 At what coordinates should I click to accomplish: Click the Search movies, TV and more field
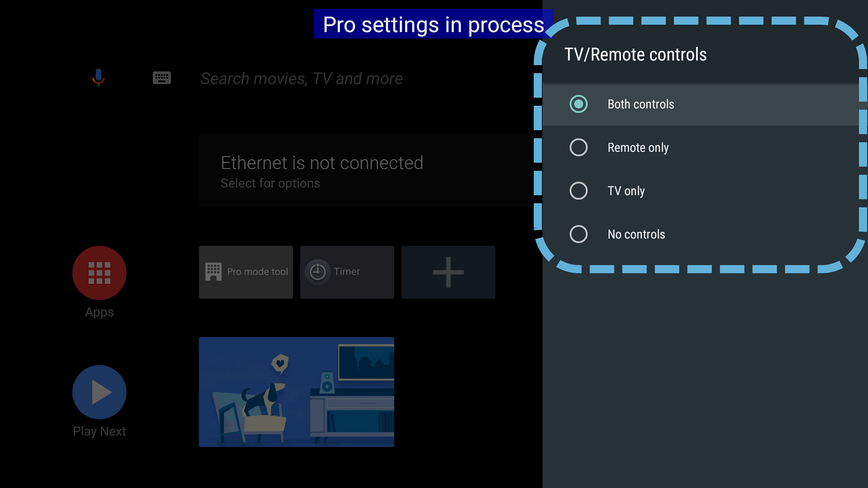(x=302, y=79)
